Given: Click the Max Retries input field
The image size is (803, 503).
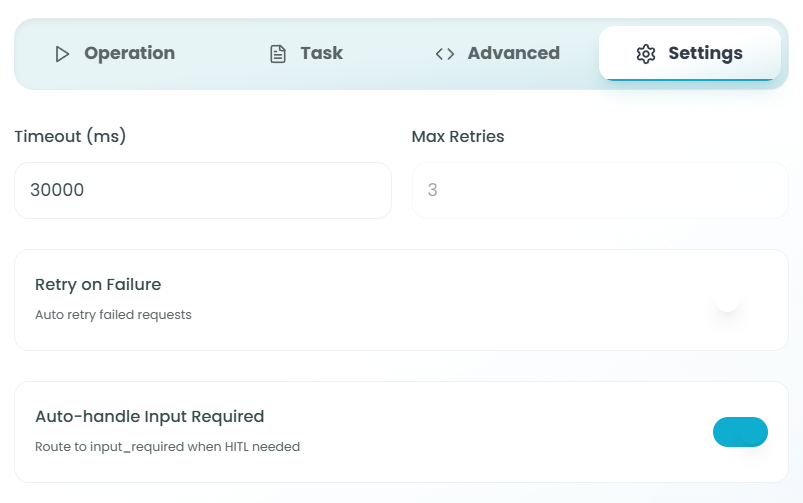Looking at the screenshot, I should 600,190.
